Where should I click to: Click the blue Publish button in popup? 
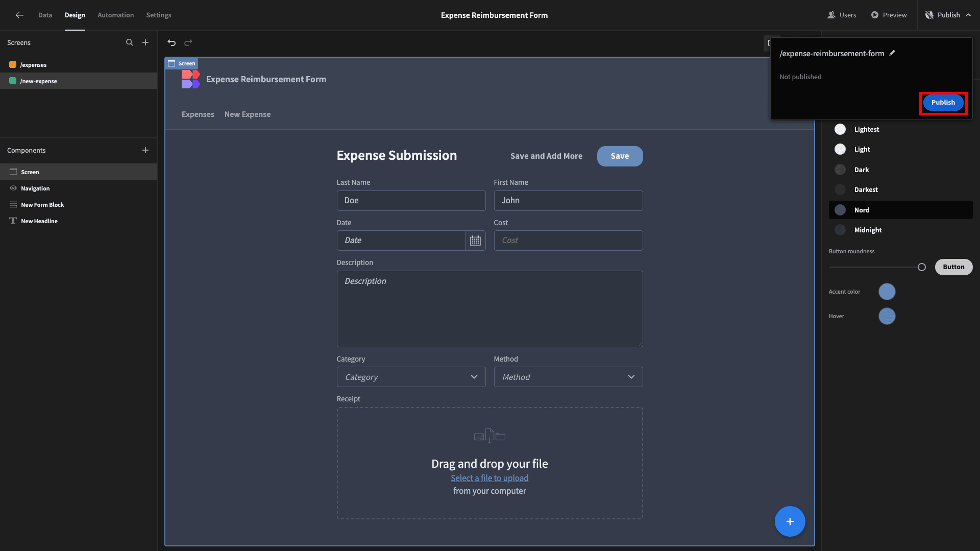click(x=943, y=103)
